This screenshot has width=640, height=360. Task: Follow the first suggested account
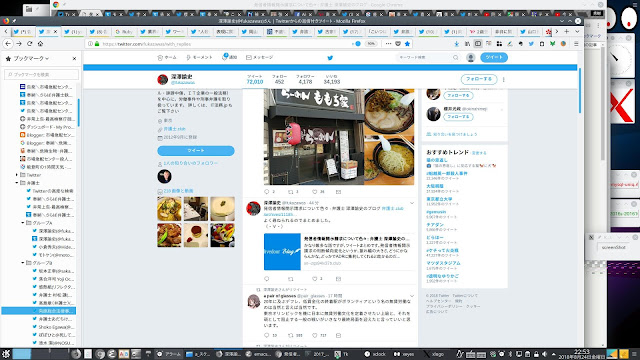tap(458, 96)
